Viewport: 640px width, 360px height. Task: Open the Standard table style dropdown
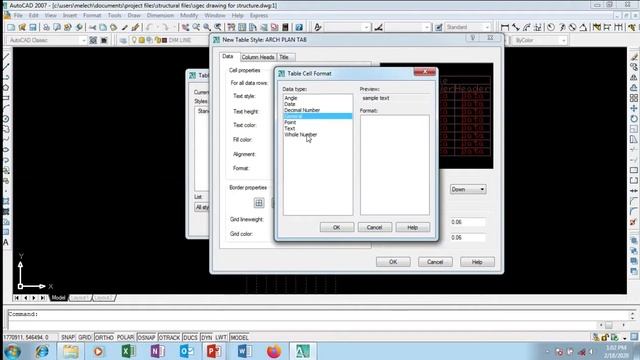tap(468, 27)
